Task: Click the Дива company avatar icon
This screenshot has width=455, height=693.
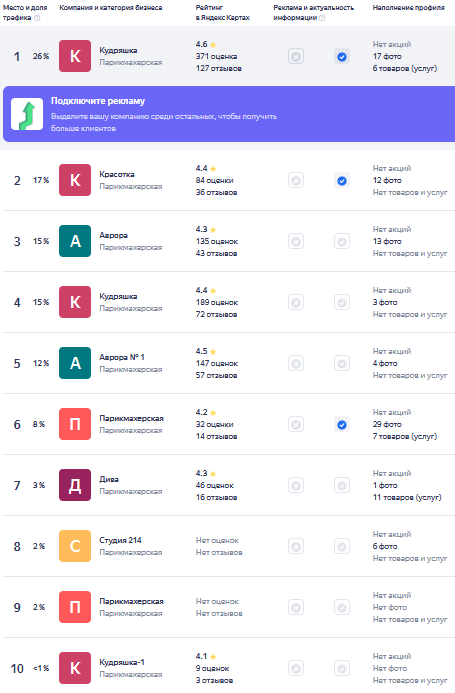Action: 75,485
